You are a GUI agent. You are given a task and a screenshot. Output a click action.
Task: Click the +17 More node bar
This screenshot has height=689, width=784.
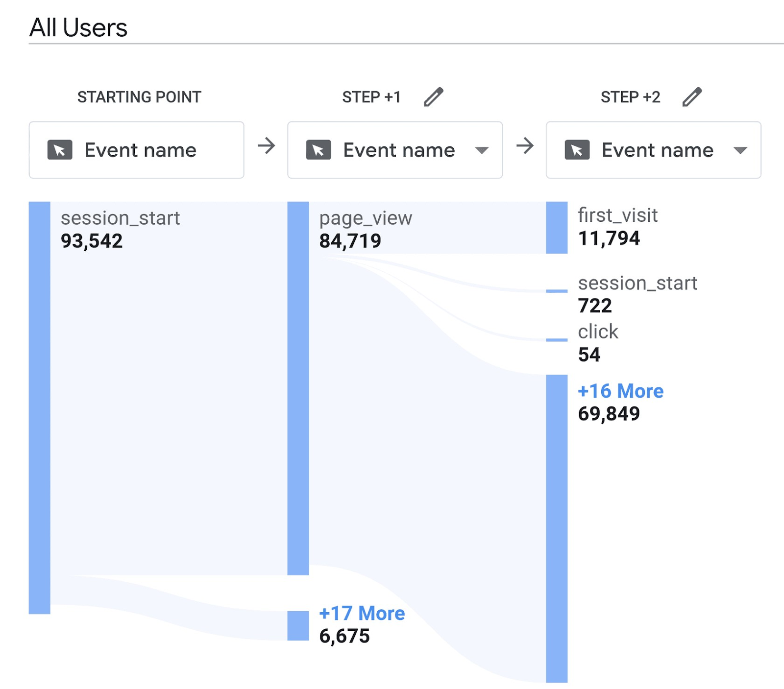pos(298,625)
